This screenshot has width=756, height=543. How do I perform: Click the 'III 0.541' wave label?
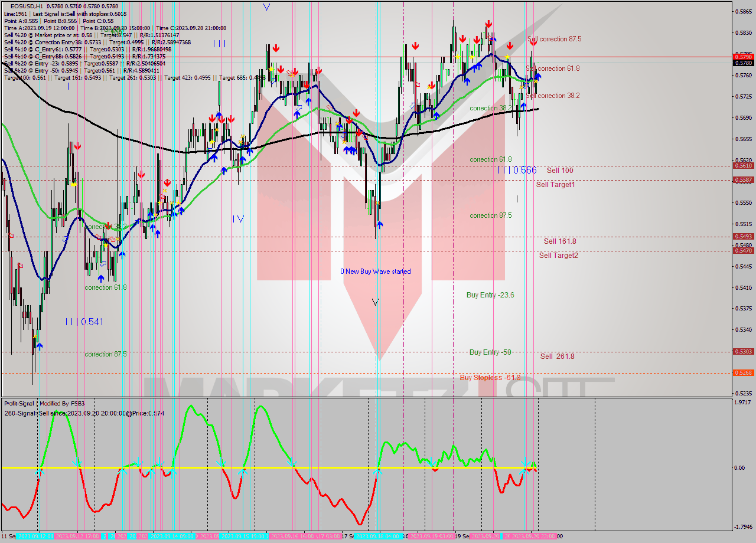(84, 322)
